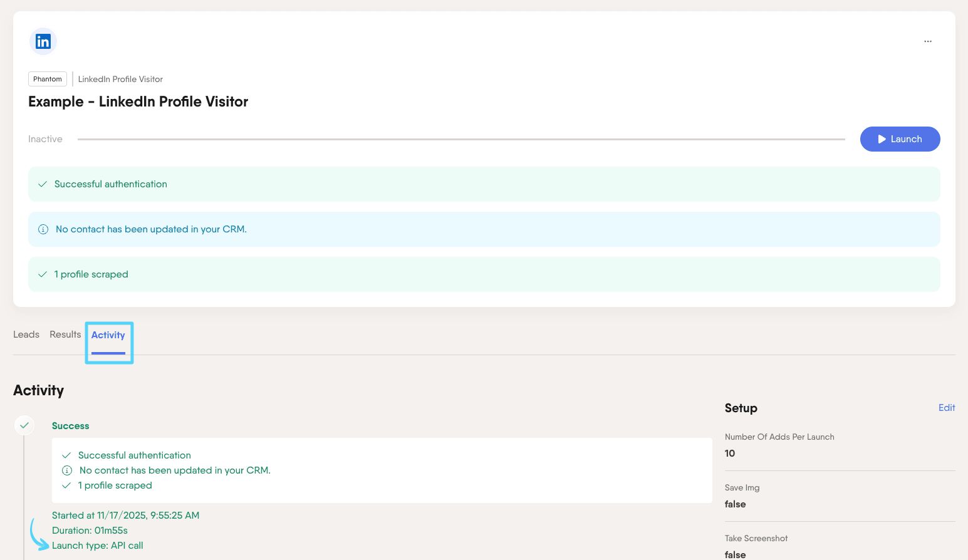Click the LinkedIn app icon
The width and height of the screenshot is (968, 560).
(x=43, y=41)
